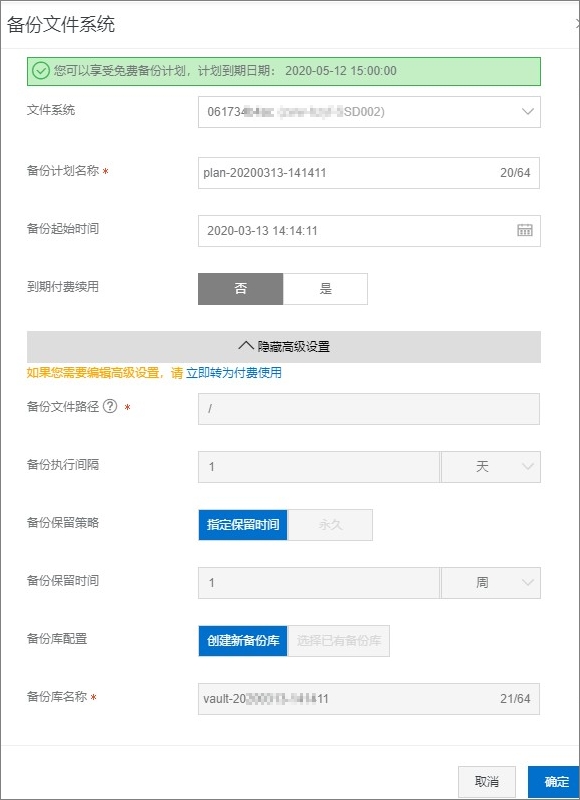Click the 立即转为付费使用 link
The height and width of the screenshot is (800, 580).
tap(234, 373)
